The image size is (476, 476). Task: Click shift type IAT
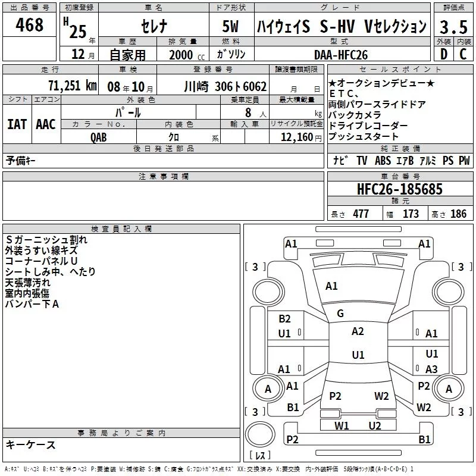tap(17, 124)
